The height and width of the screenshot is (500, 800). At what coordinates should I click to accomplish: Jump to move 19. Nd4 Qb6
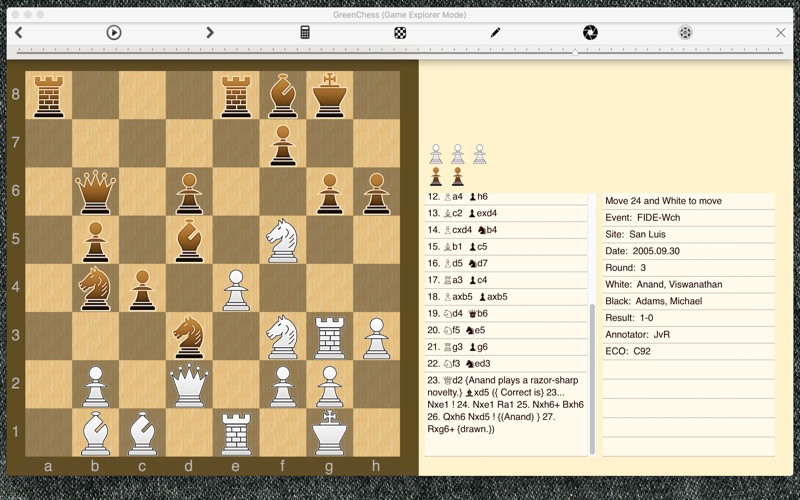506,314
